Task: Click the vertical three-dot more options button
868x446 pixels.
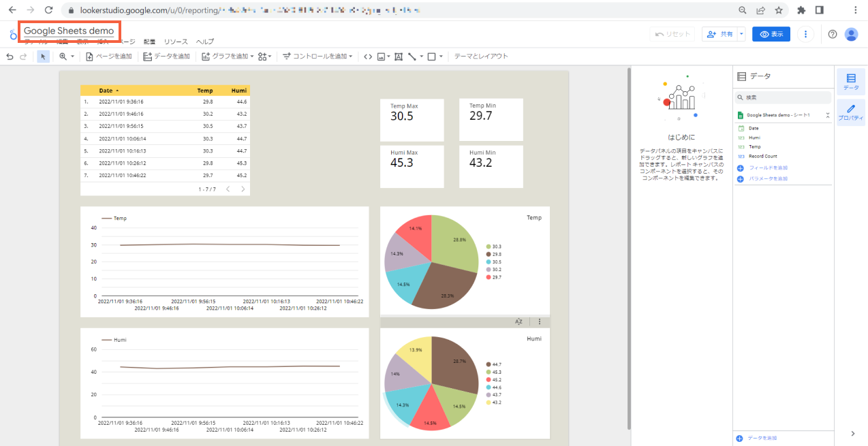Action: coord(806,34)
